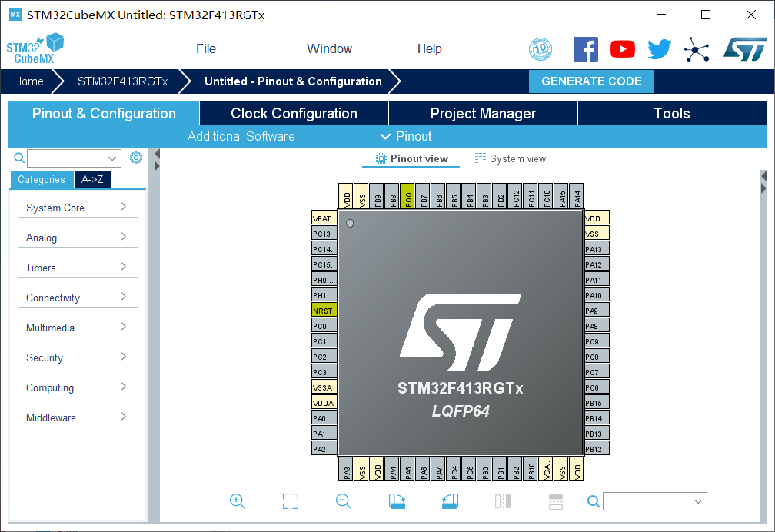Click the STM32CubeMX logo
775x532 pixels.
[35, 48]
